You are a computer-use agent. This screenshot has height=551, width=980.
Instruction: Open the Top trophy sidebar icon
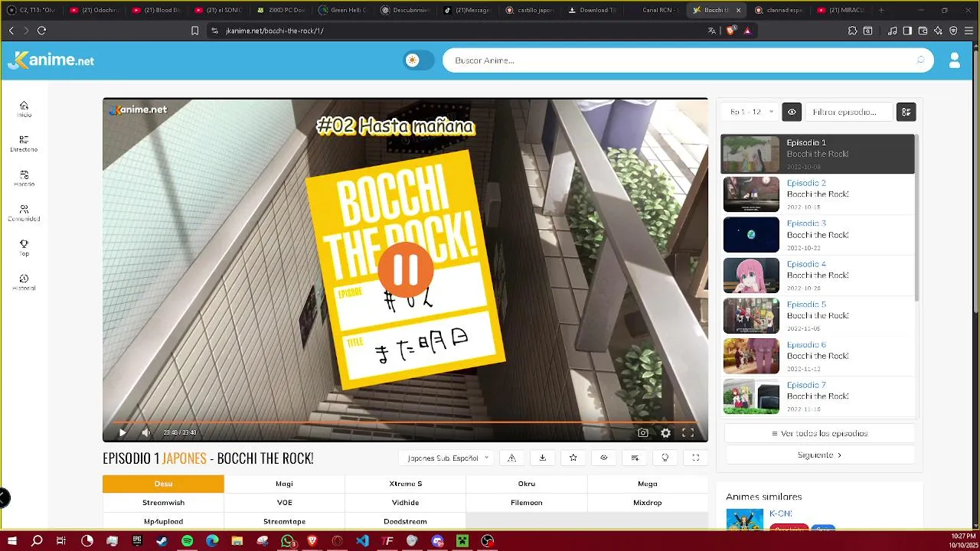(x=24, y=247)
